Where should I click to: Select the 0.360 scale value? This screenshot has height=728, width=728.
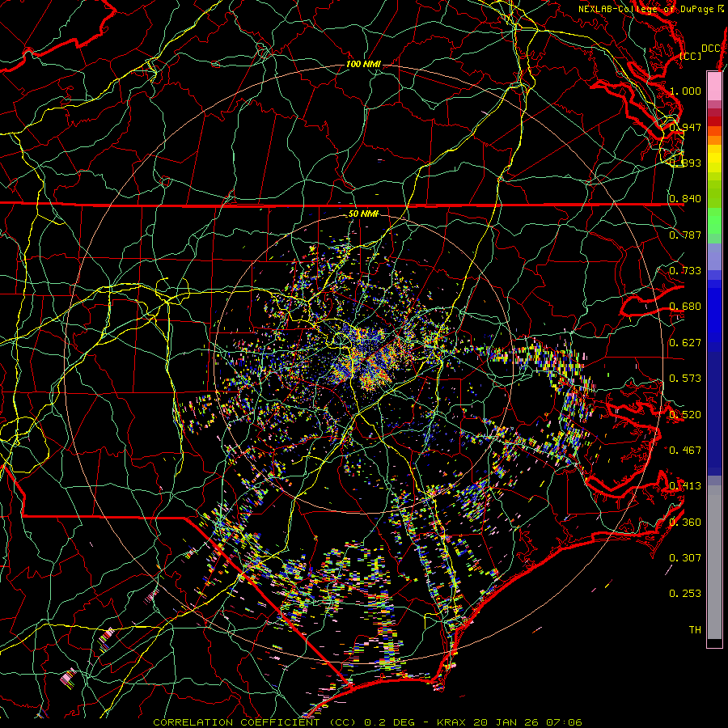tap(685, 523)
